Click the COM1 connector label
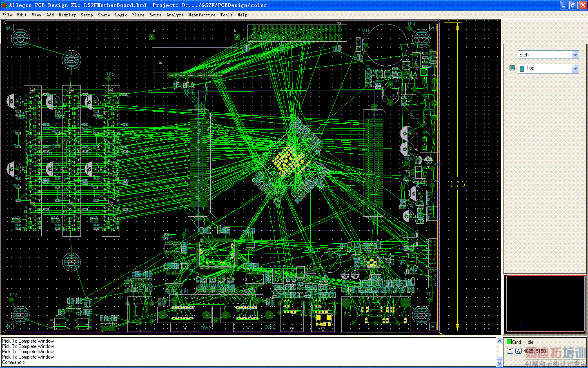588x368 pixels. pyautogui.click(x=269, y=327)
